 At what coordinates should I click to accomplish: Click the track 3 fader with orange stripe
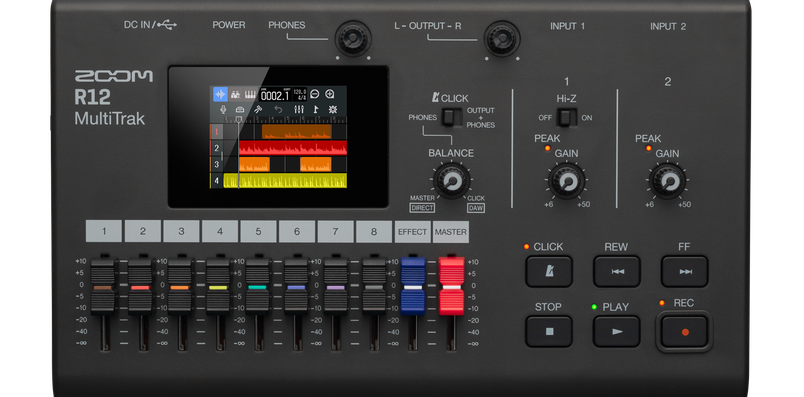(x=180, y=286)
